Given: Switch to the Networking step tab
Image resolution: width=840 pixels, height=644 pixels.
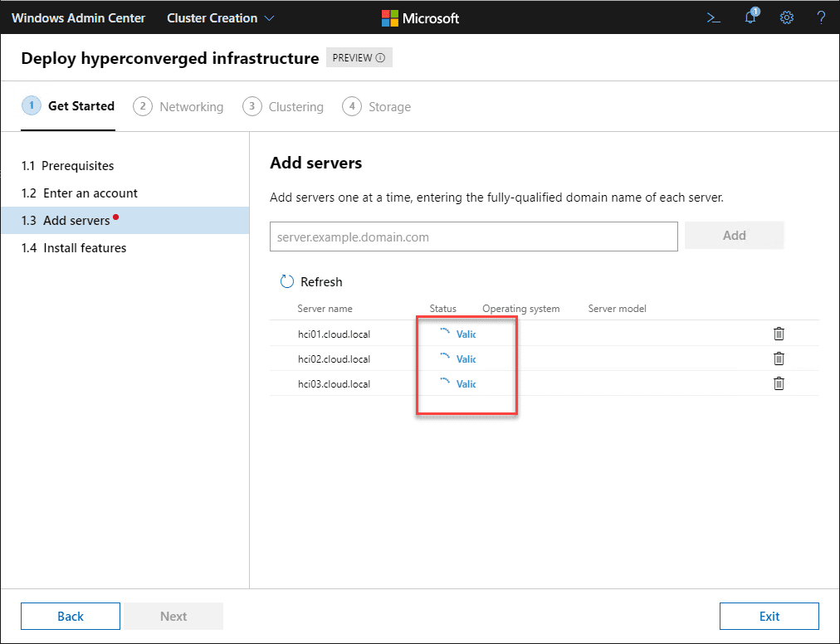Looking at the screenshot, I should pos(178,106).
